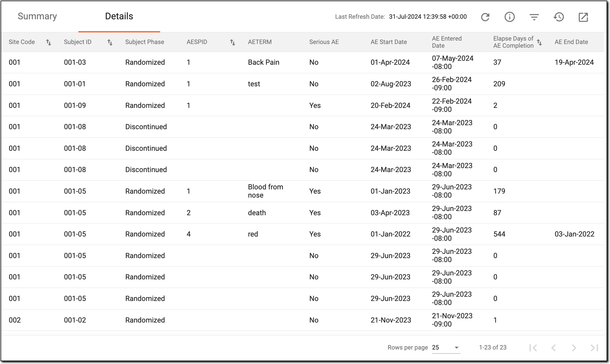Click AE start date 02-Aug-2023
The height and width of the screenshot is (364, 610).
(x=391, y=84)
